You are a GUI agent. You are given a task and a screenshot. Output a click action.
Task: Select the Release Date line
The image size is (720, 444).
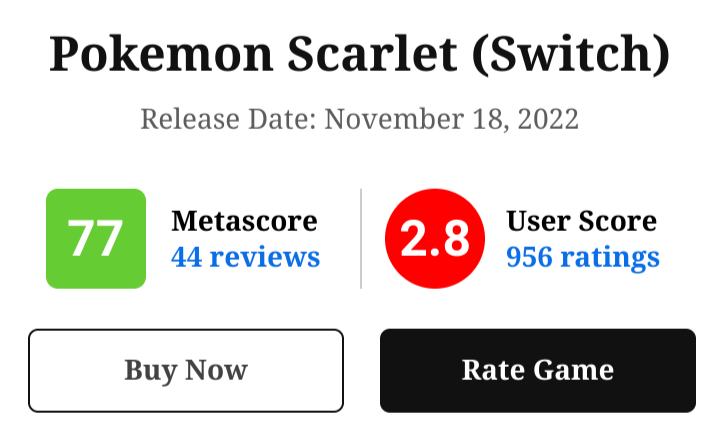tap(359, 119)
